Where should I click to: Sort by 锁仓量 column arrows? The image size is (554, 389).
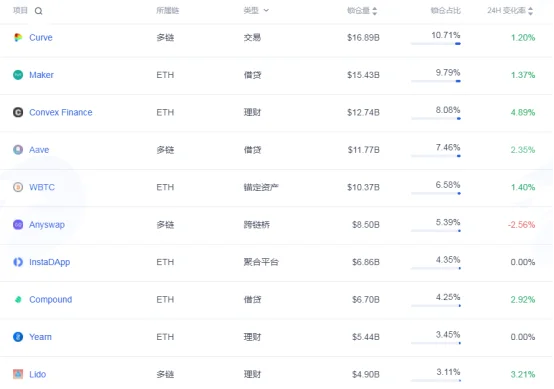[x=375, y=11]
